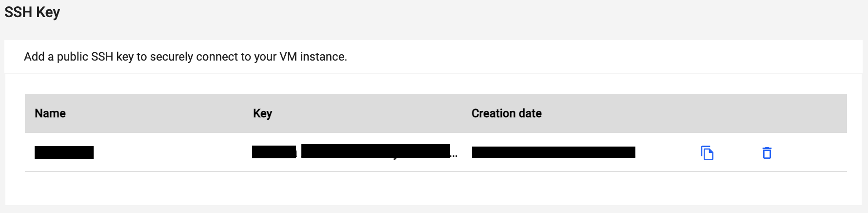Image resolution: width=868 pixels, height=213 pixels.
Task: Click the header cell above the copy icon
Action: pos(707,113)
